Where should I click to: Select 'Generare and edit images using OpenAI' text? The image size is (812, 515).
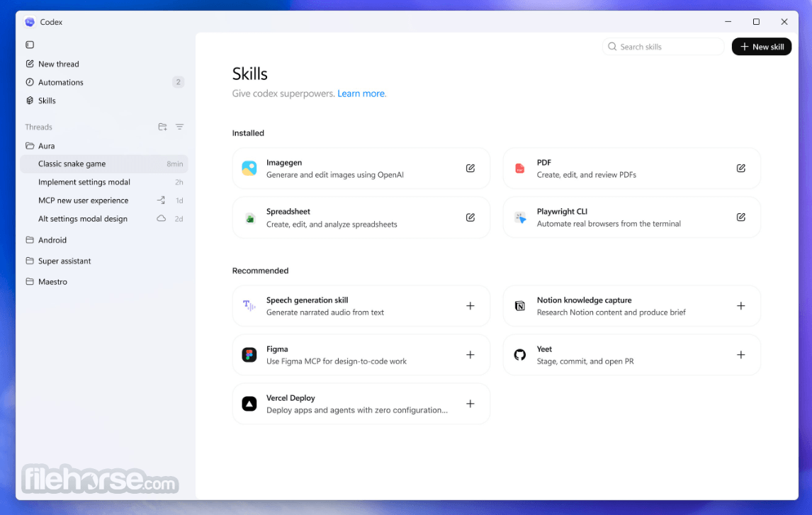pos(334,175)
